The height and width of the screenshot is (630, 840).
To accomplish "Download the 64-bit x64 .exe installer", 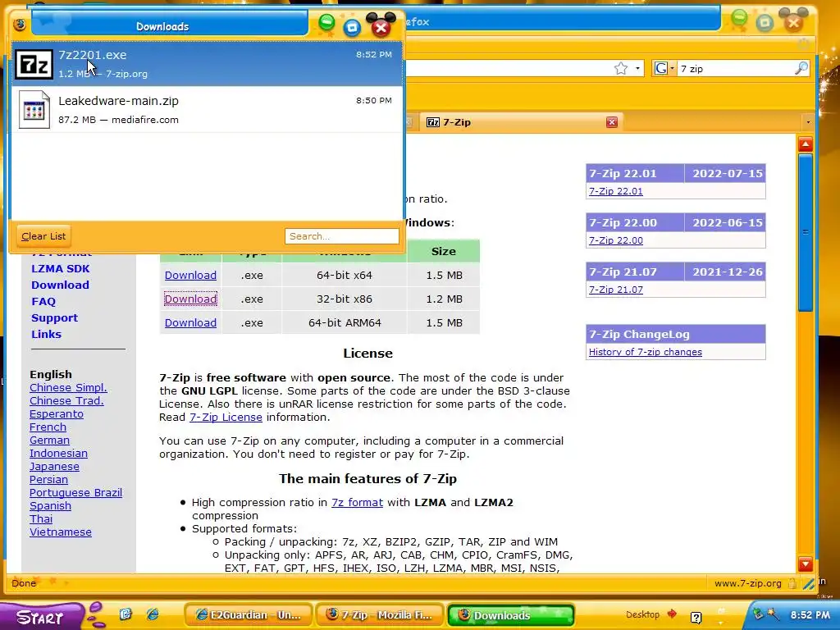I will point(190,276).
